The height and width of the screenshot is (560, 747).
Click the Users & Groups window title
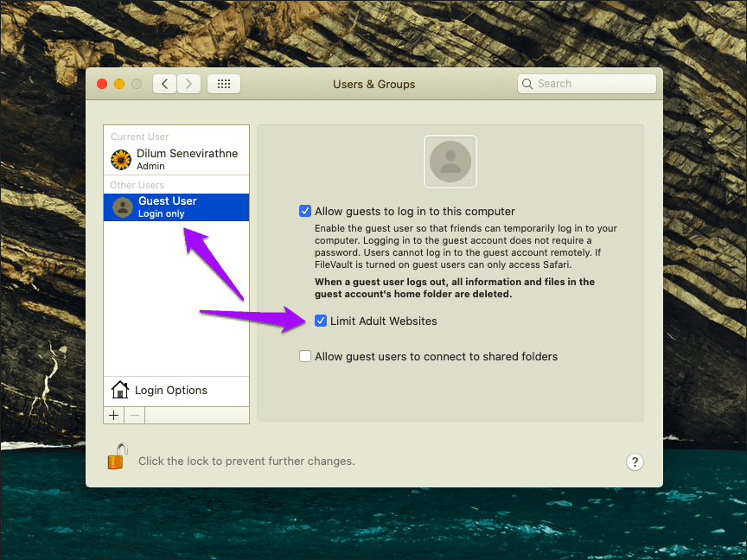click(374, 85)
